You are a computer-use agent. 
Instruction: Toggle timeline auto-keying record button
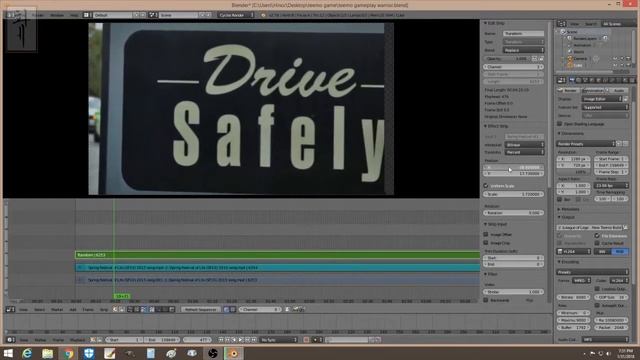pyautogui.click(x=306, y=340)
